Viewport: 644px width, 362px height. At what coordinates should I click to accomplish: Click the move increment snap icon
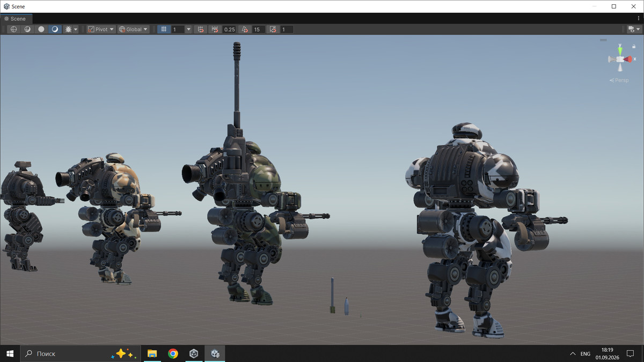216,29
